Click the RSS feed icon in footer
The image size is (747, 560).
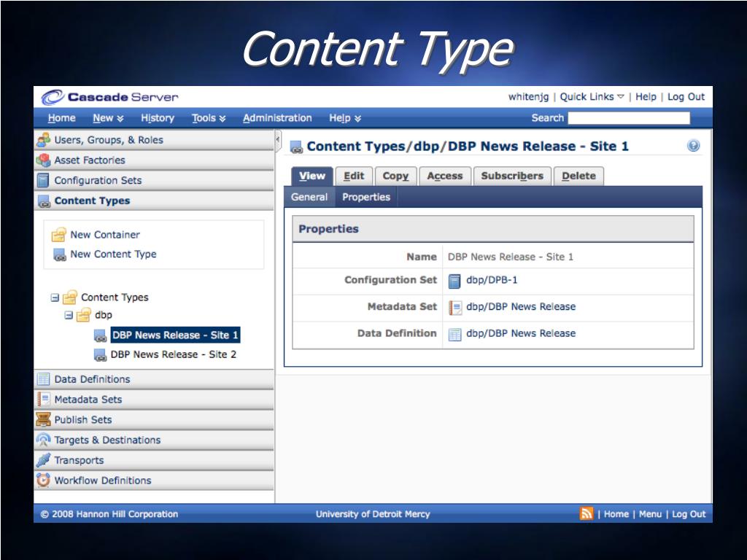[587, 513]
